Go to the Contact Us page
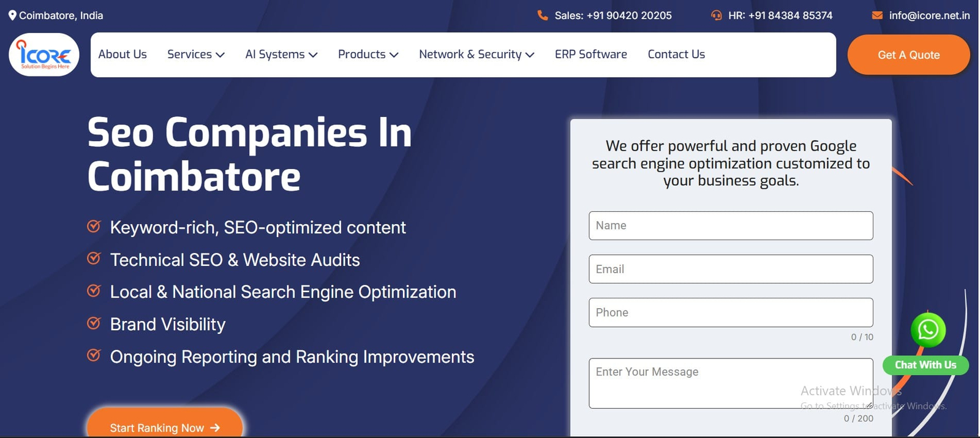Image resolution: width=980 pixels, height=438 pixels. click(x=676, y=55)
